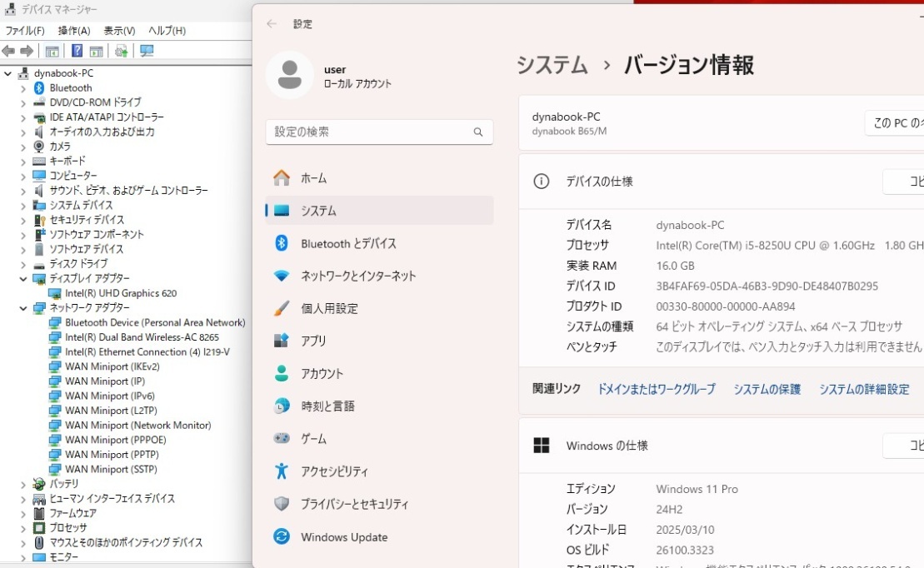Click the Bluetooth icon in Settings sidebar
This screenshot has width=924, height=568.
pyautogui.click(x=282, y=243)
